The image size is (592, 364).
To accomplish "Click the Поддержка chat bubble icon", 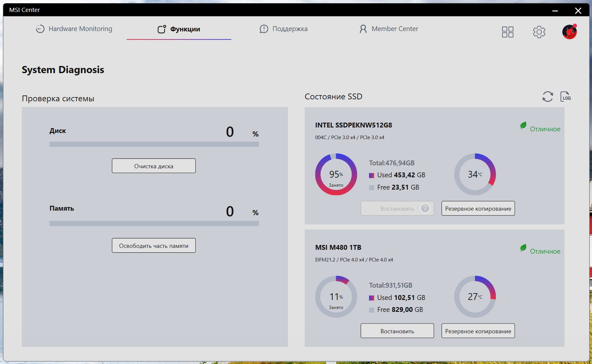I will [x=264, y=29].
